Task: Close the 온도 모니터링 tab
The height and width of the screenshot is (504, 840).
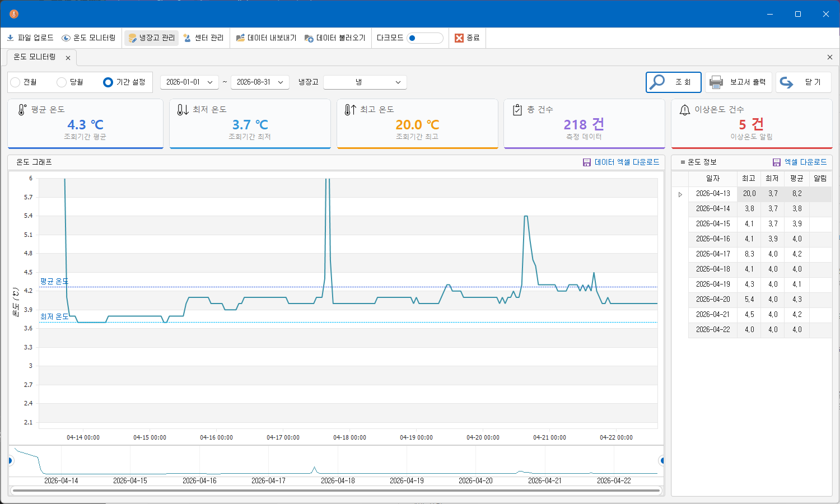Action: (68, 58)
